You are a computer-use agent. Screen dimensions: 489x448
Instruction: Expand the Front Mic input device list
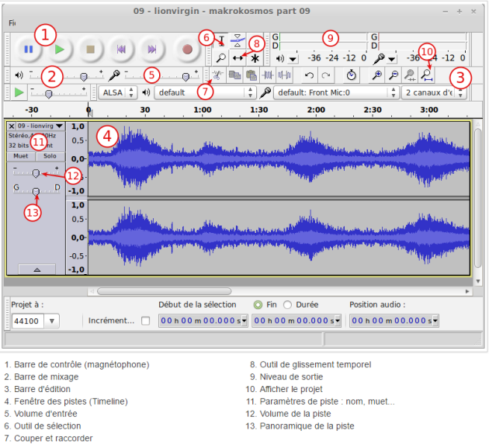coord(394,92)
